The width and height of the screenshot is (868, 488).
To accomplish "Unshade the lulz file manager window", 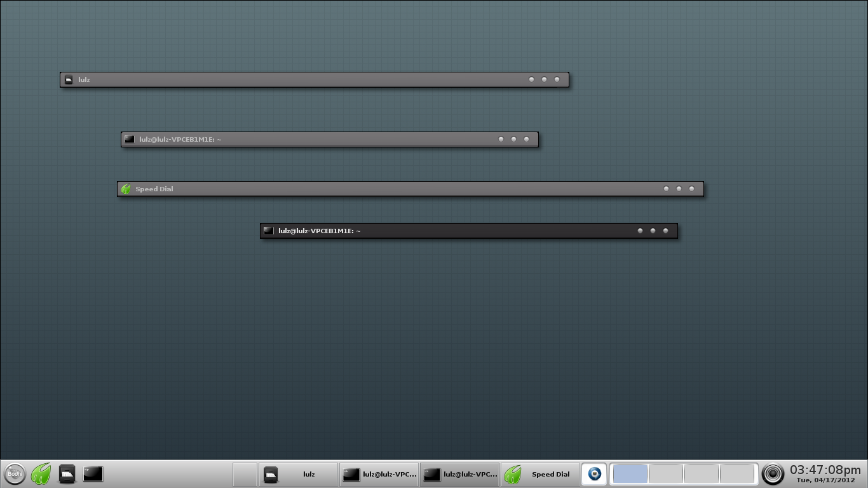I will (286, 79).
